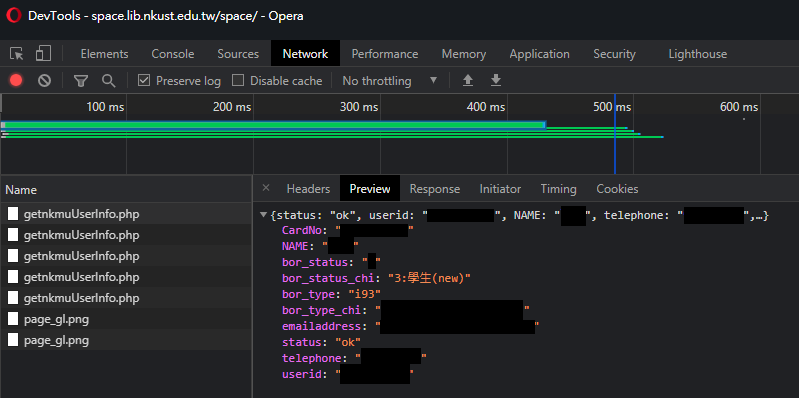
Task: Select the last page_gl.png request
Action: point(126,340)
